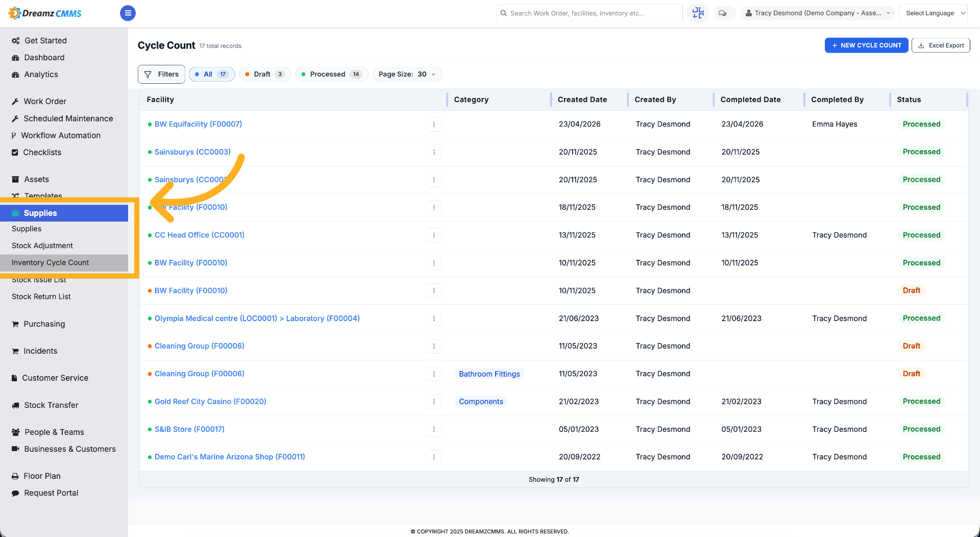This screenshot has height=537, width=980.
Task: Open row options for BW Equifacility
Action: click(434, 124)
